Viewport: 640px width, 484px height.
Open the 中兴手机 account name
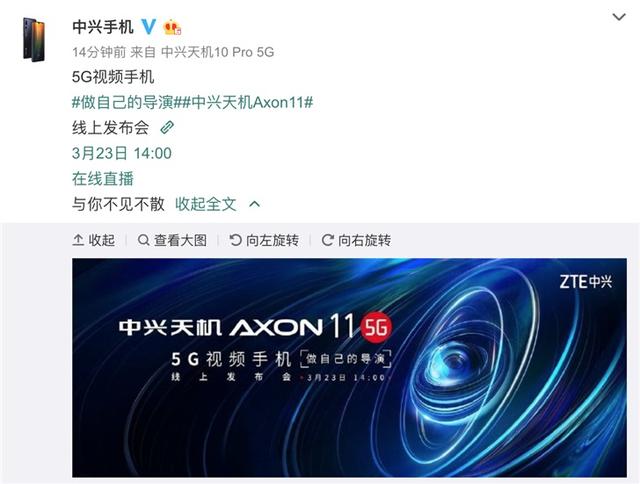[103, 27]
